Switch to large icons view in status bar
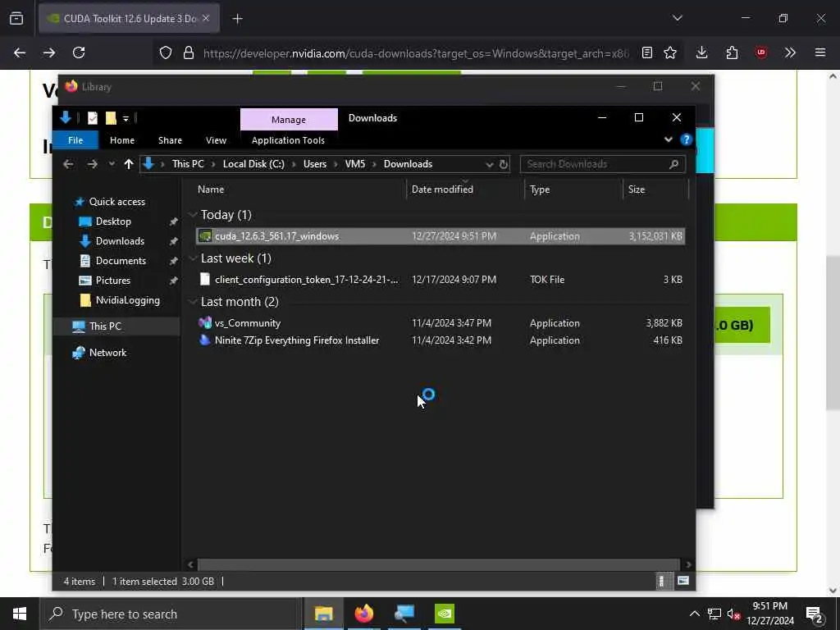The image size is (840, 630). point(683,581)
